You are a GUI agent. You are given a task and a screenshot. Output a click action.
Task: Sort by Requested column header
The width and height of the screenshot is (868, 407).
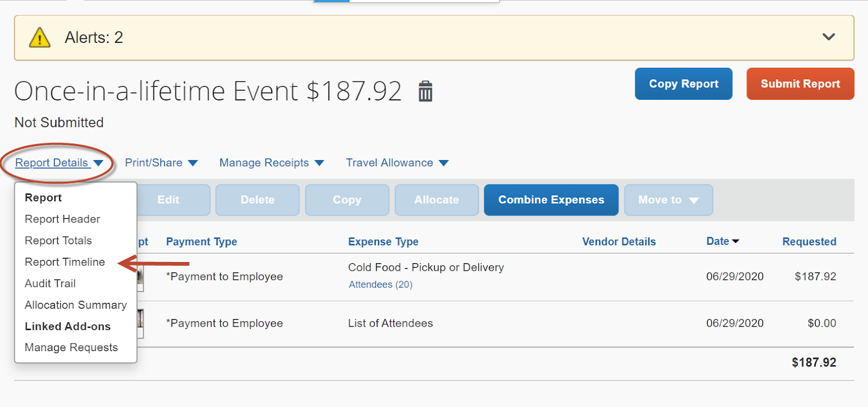click(x=809, y=241)
